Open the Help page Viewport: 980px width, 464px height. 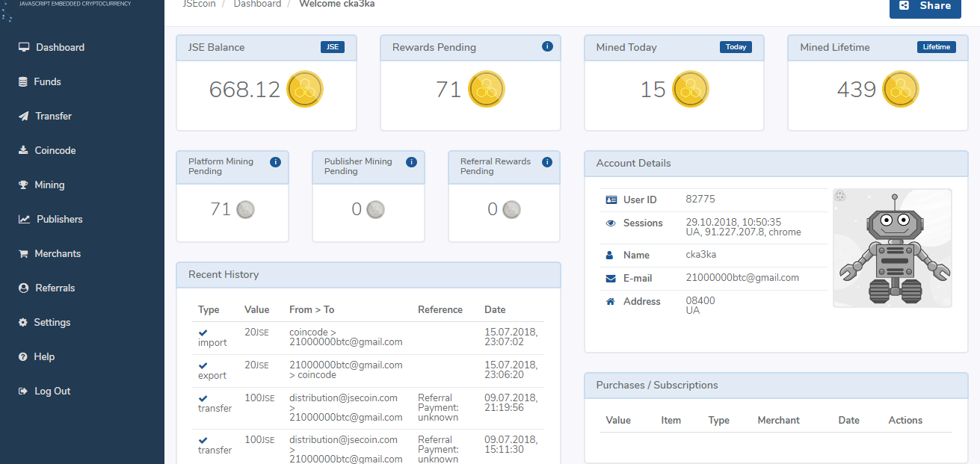tap(37, 356)
